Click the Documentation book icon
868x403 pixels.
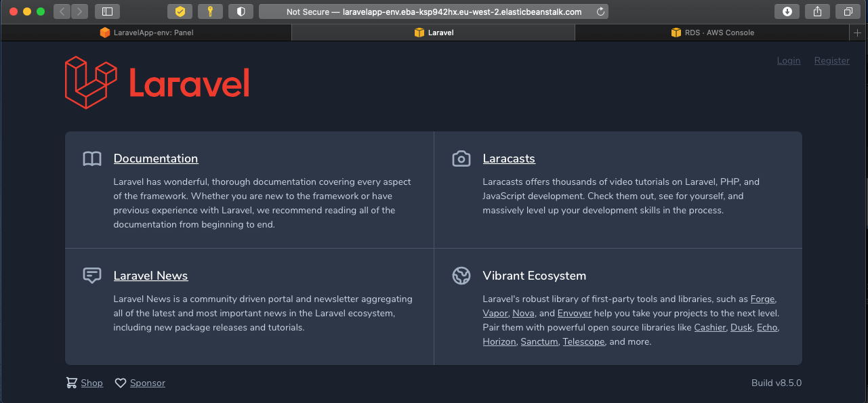tap(92, 159)
